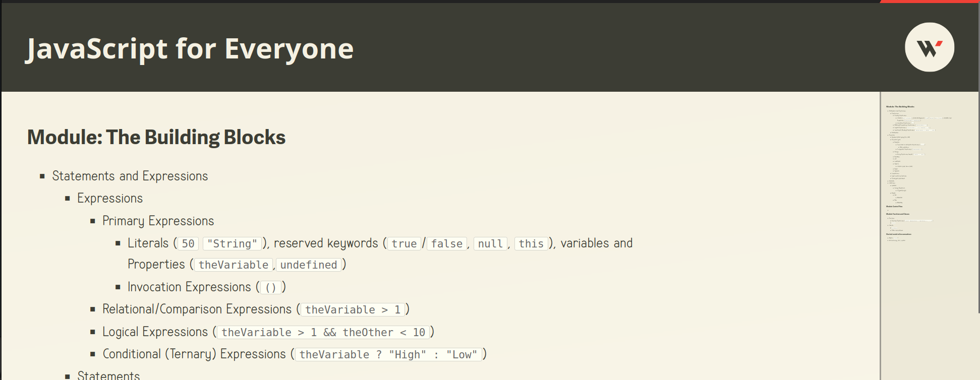The height and width of the screenshot is (380, 980).
Task: Click the "Module: The Building Blocks" heading
Action: coord(156,137)
